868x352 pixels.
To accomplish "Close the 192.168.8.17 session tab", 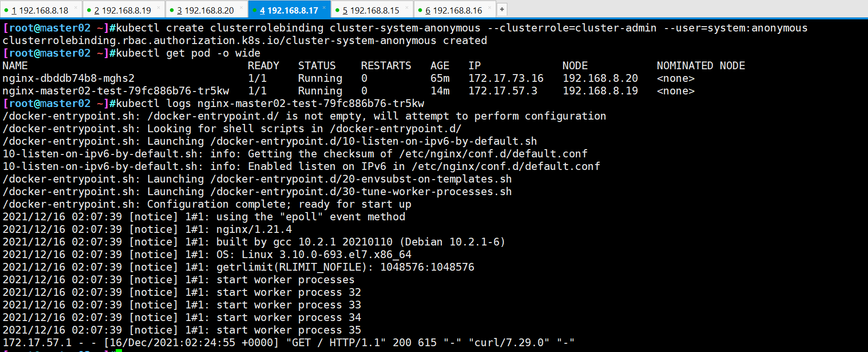I will tap(324, 8).
